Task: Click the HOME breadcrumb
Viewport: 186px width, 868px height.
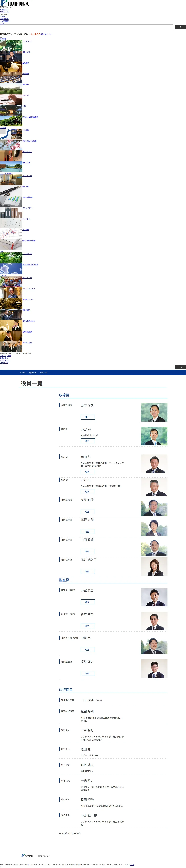Action: point(23,373)
